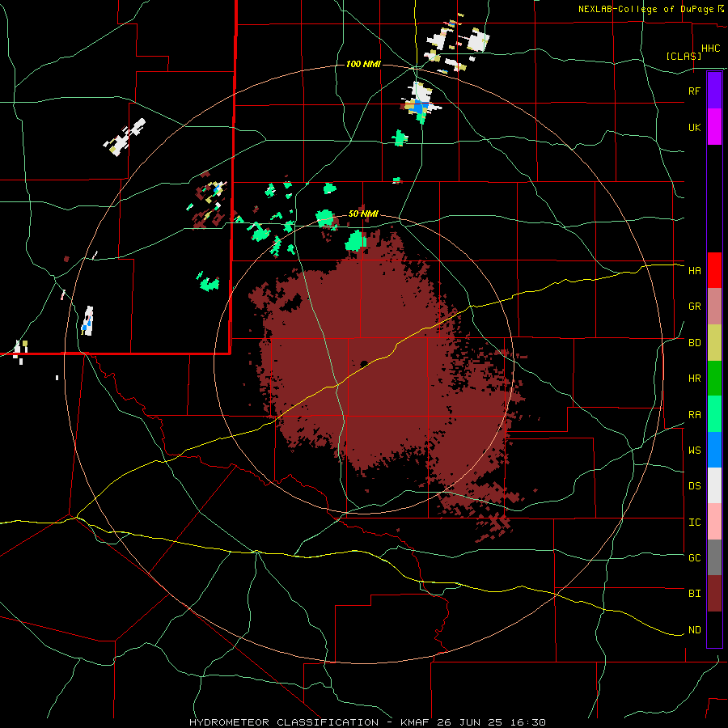
Task: Select the dusty pink GR legend swatch
Action: [x=714, y=307]
